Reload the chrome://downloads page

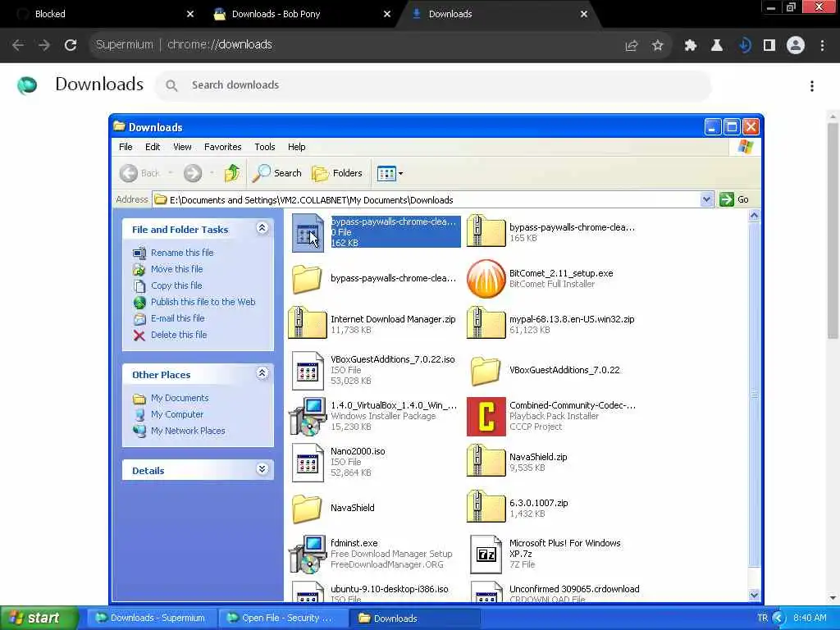pyautogui.click(x=71, y=45)
